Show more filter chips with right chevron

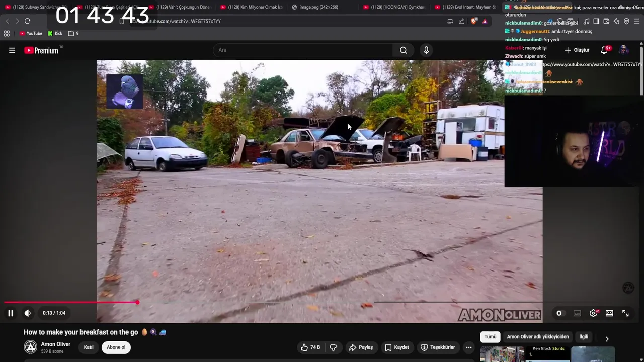pyautogui.click(x=607, y=339)
